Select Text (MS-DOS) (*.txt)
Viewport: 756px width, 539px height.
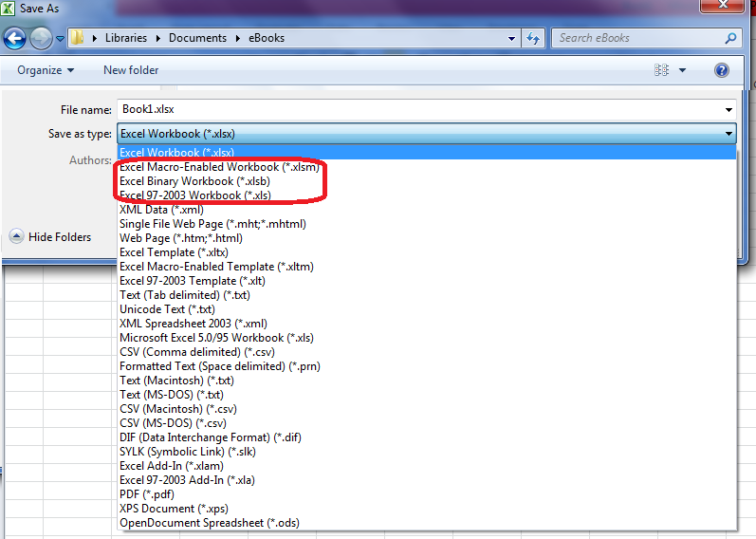[x=427, y=395]
